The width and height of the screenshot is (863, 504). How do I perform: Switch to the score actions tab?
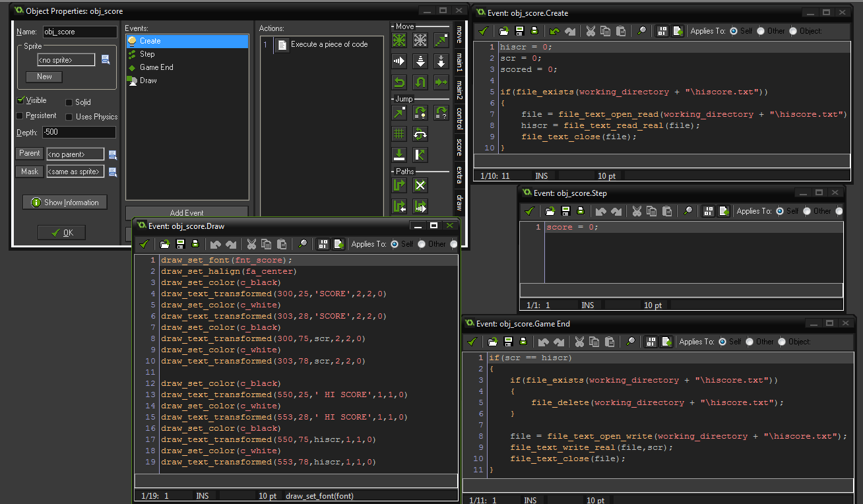(x=459, y=146)
